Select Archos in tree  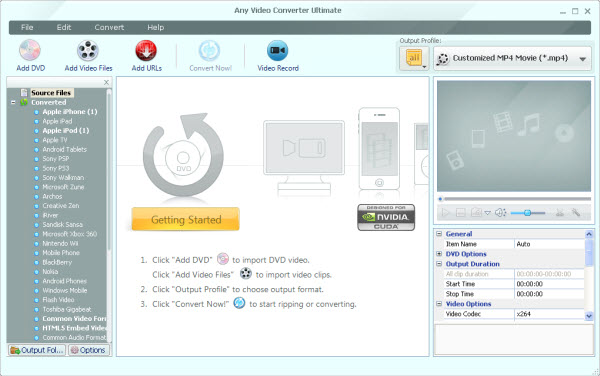(52, 196)
